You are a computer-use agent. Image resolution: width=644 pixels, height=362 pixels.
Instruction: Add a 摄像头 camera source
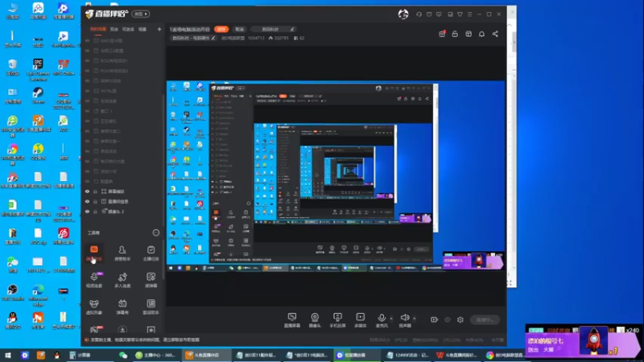click(x=315, y=319)
